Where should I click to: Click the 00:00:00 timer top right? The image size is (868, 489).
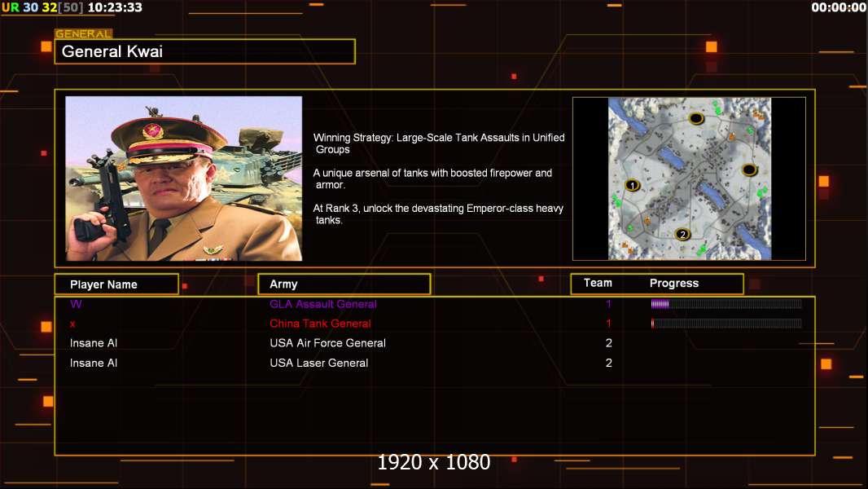[x=839, y=7]
